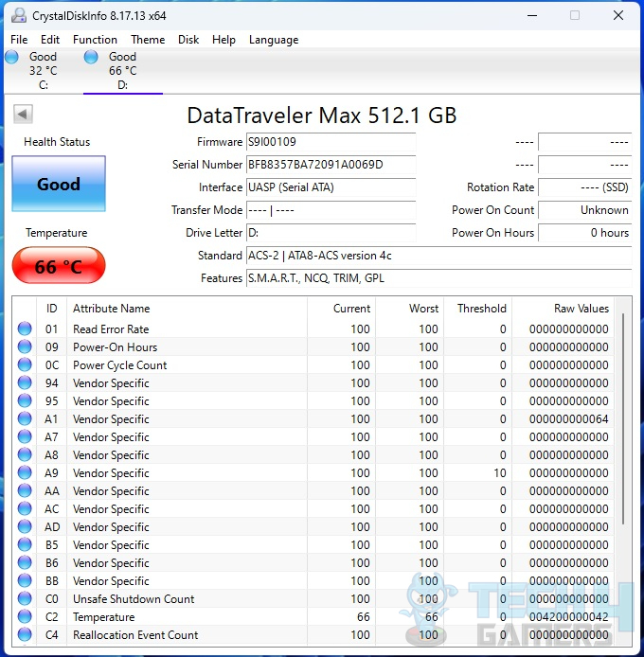The height and width of the screenshot is (657, 644).
Task: Open the Function menu
Action: [95, 40]
